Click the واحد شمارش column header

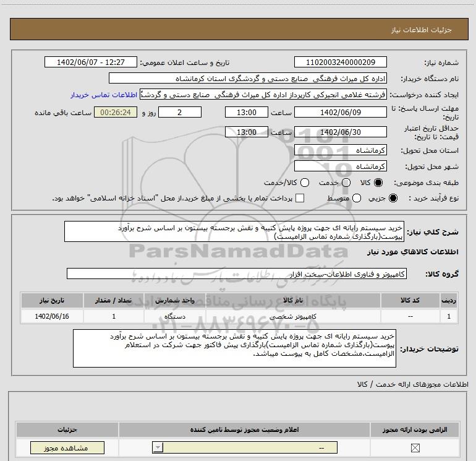pos(175,300)
